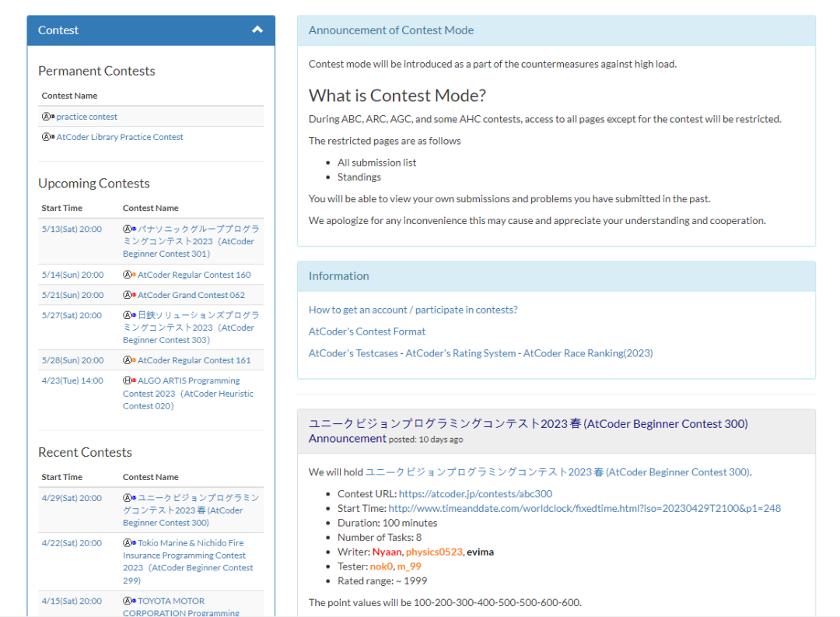
Task: Open the contest link after We will hold
Action: pyautogui.click(x=558, y=472)
